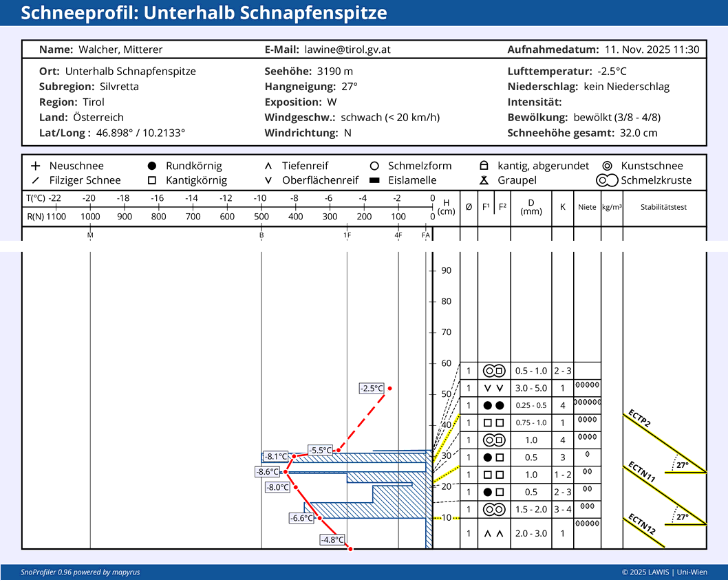728x582 pixels.
Task: Click the Kunstschnee double-circle legend icon
Action: pos(607,166)
